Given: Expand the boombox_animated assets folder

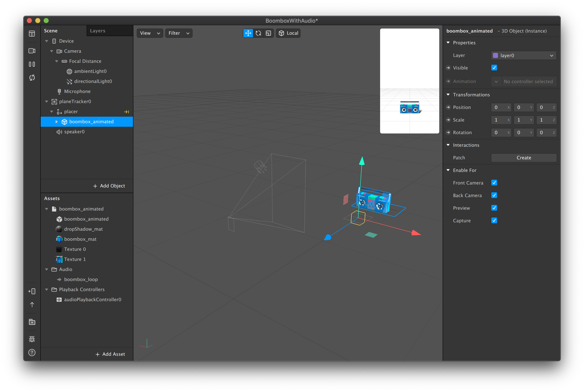Looking at the screenshot, I should (x=46, y=209).
